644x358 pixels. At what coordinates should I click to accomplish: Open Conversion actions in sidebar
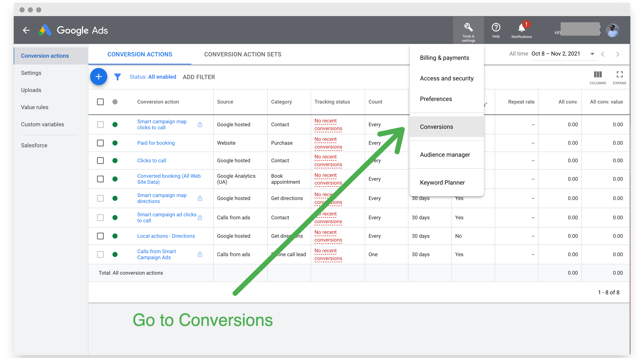click(x=51, y=56)
